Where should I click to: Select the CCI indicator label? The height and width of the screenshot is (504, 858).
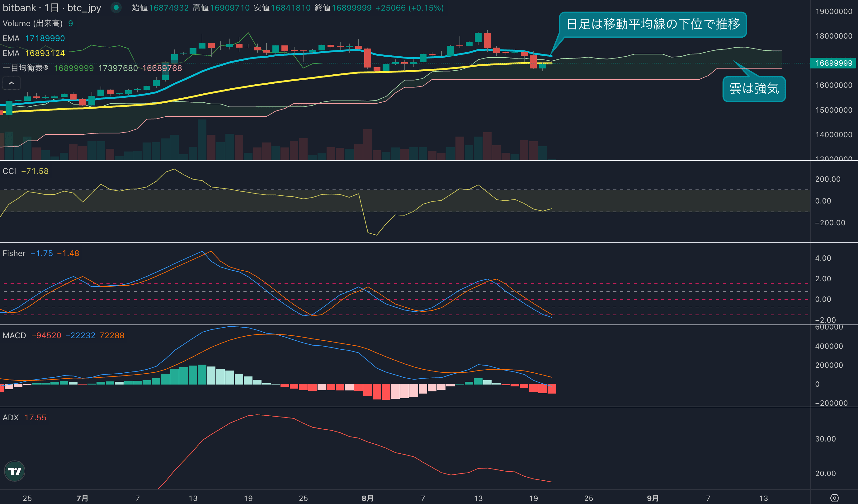10,171
